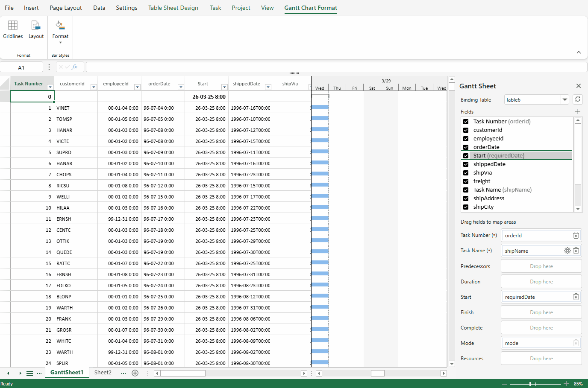
Task: Click the grid horizontal scrollbar thumb
Action: [182, 373]
